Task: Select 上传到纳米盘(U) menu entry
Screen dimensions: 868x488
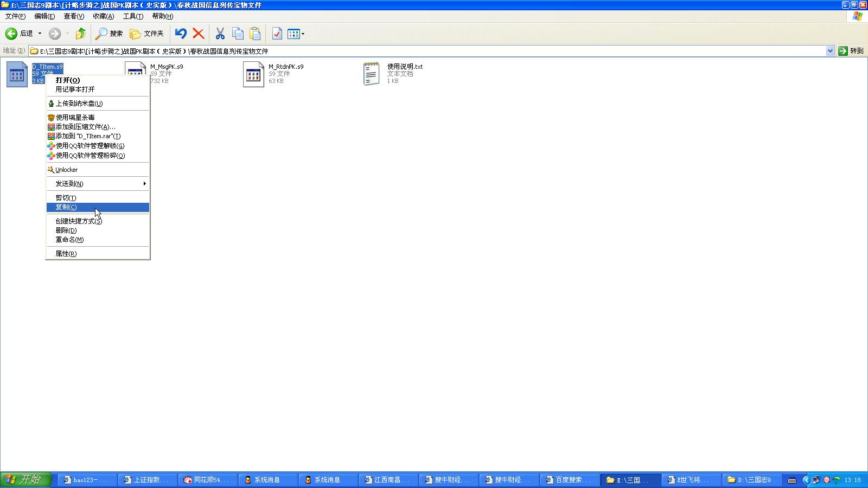Action: click(x=98, y=104)
